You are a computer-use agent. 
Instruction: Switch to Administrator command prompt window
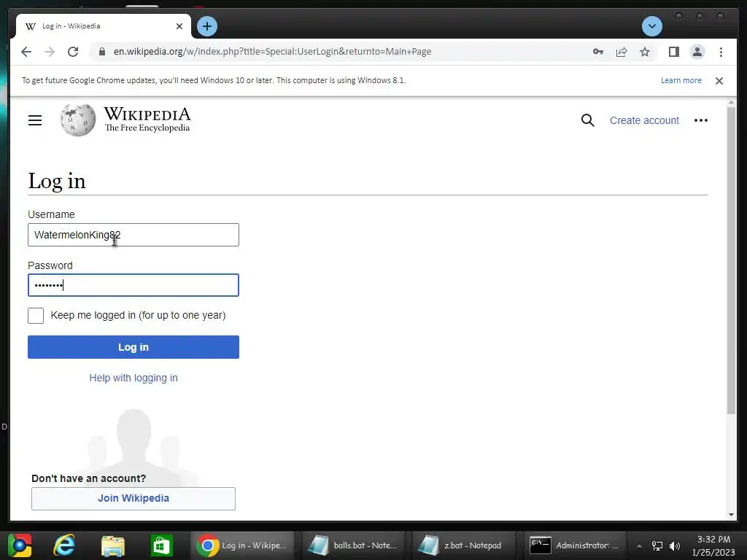pos(574,545)
